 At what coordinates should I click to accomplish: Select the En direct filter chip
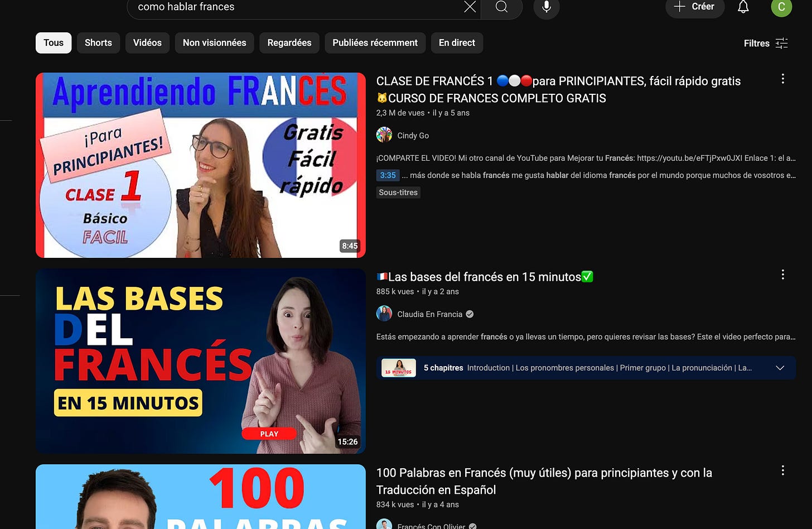pyautogui.click(x=457, y=43)
